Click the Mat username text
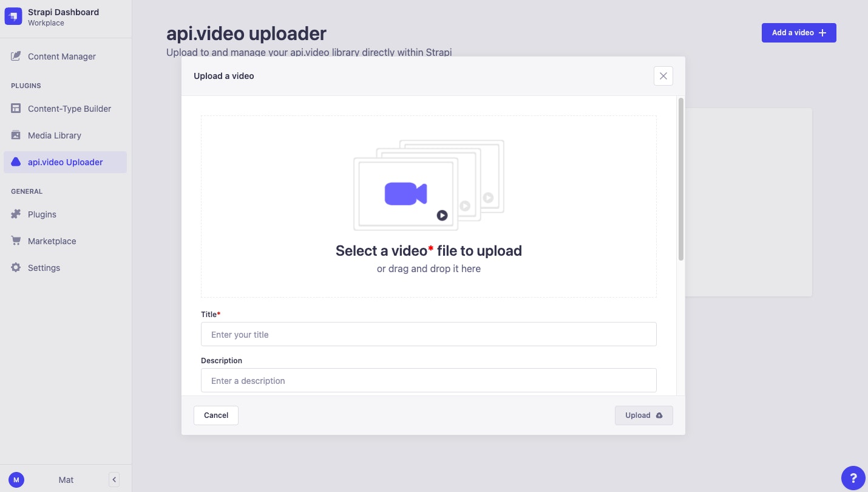868x492 pixels. (66, 480)
